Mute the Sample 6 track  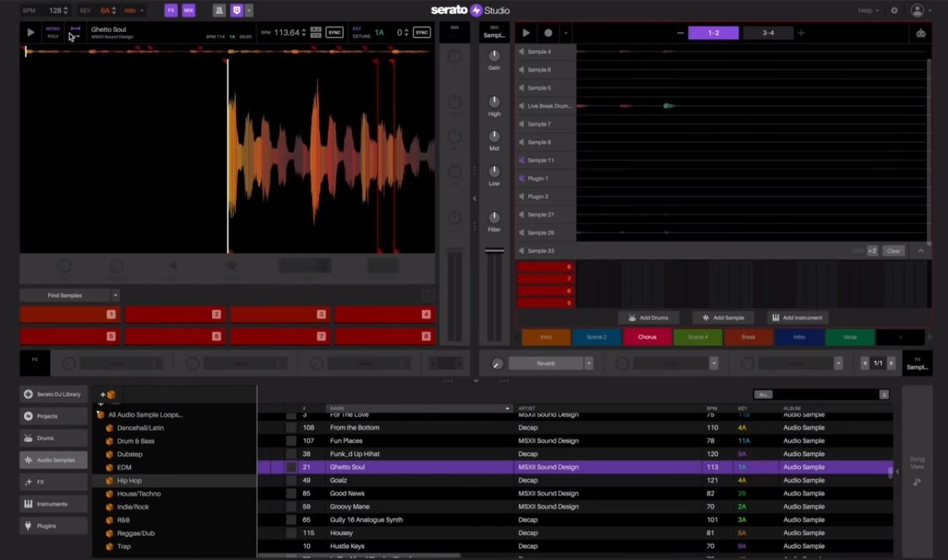[522, 70]
